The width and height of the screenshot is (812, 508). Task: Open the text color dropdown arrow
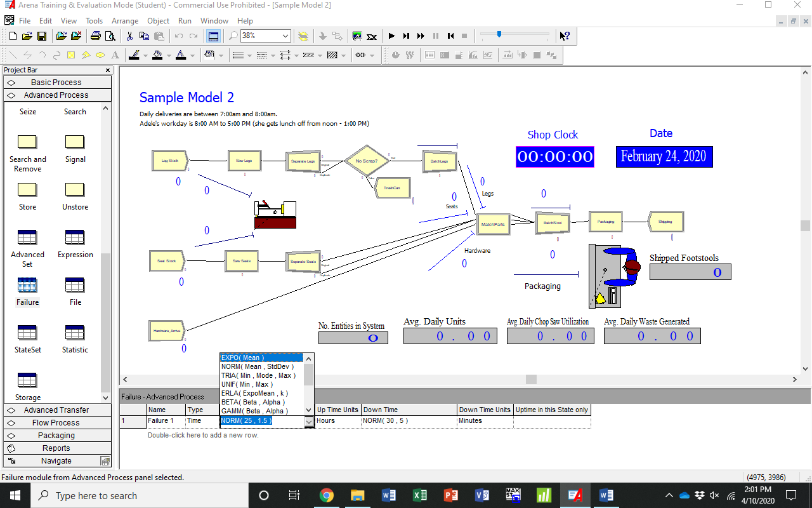point(192,55)
